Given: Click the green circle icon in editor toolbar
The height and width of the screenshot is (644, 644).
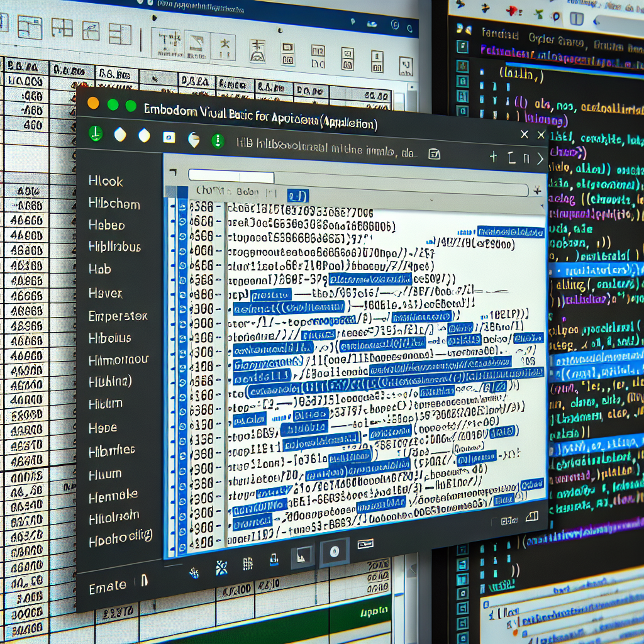Looking at the screenshot, I should click(x=96, y=133).
